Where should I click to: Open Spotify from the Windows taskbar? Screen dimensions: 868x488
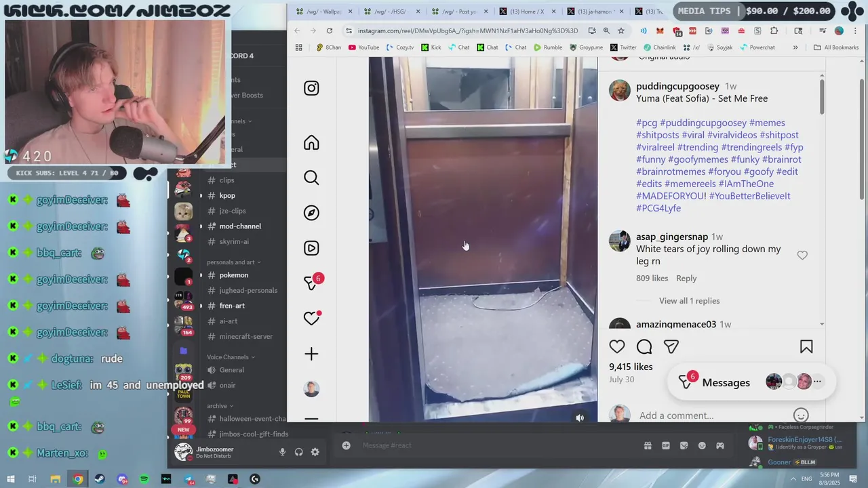[x=144, y=479]
